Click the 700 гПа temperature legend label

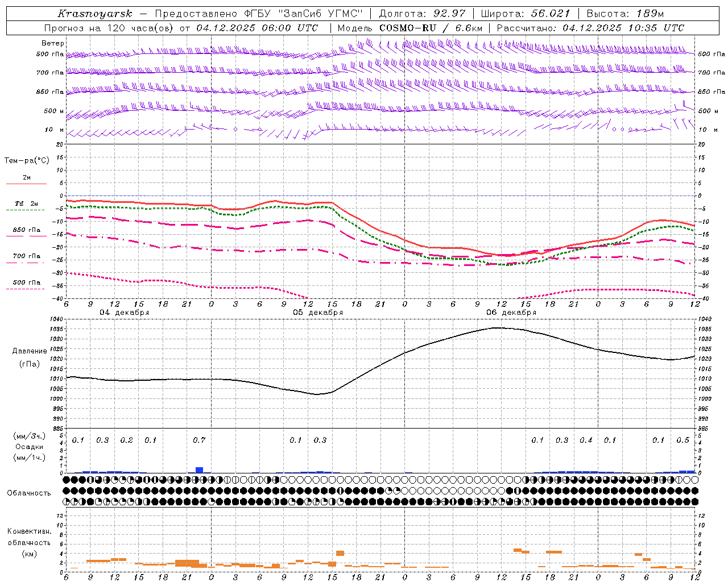point(27,256)
